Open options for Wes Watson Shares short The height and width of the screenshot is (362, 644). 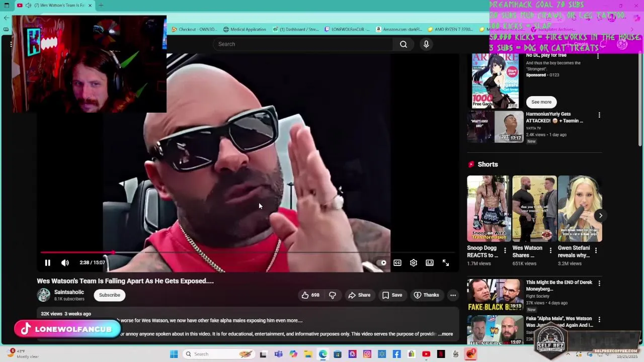pyautogui.click(x=550, y=250)
